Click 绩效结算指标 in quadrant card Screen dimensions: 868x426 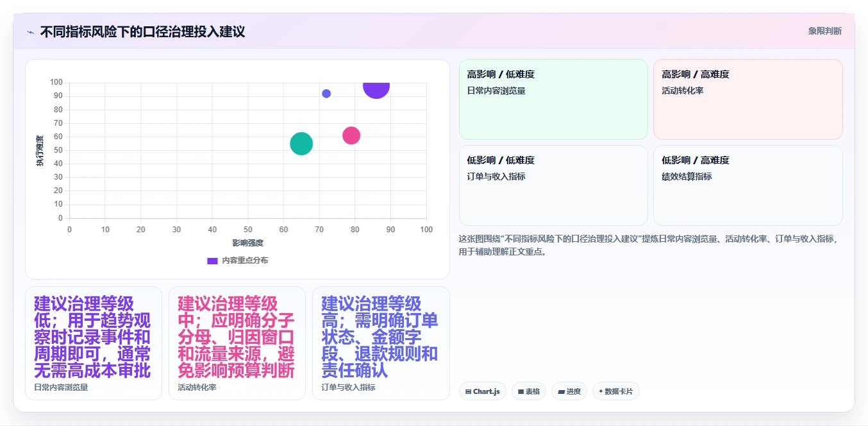[687, 176]
